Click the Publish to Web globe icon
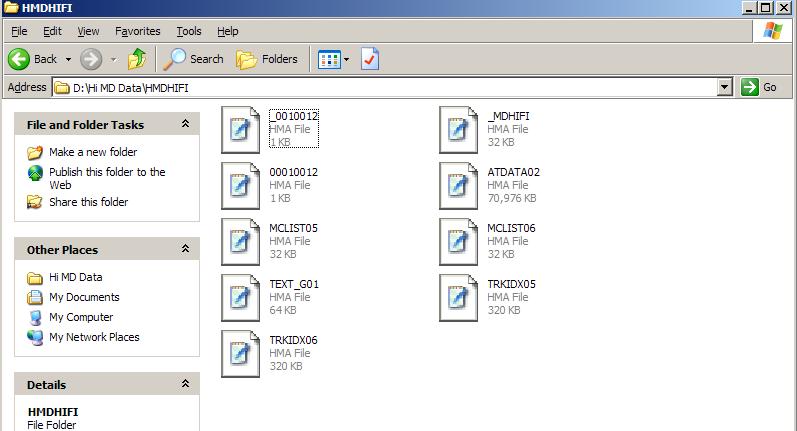This screenshot has height=431, width=797. [35, 173]
